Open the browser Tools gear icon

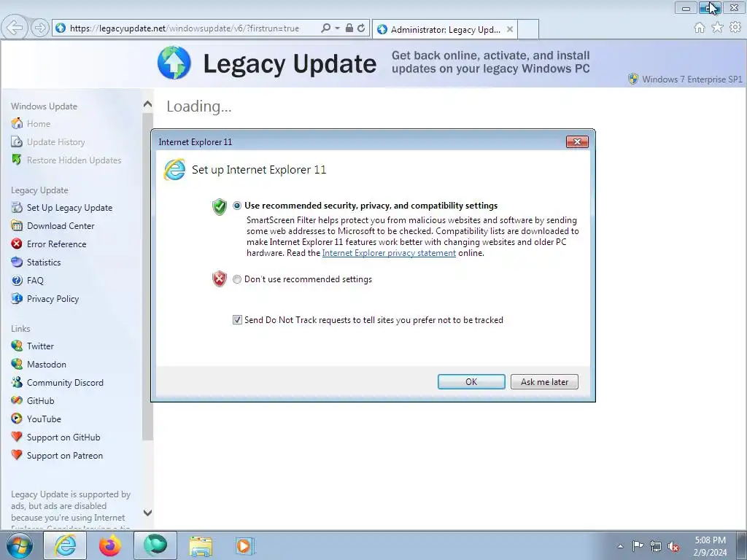pyautogui.click(x=735, y=28)
